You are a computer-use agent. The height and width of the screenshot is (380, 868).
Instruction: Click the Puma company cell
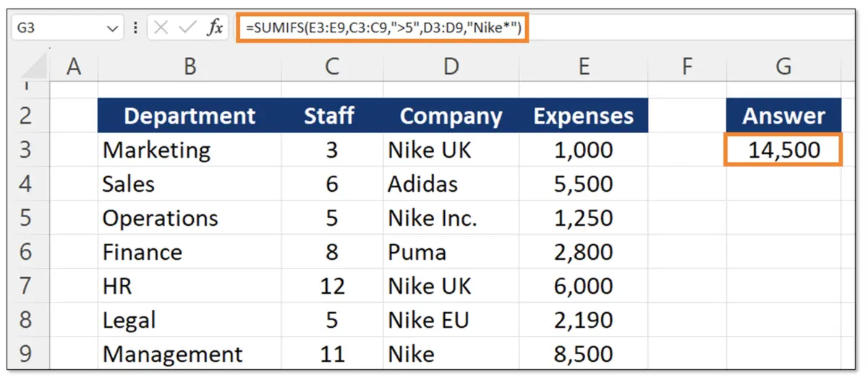pos(451,252)
